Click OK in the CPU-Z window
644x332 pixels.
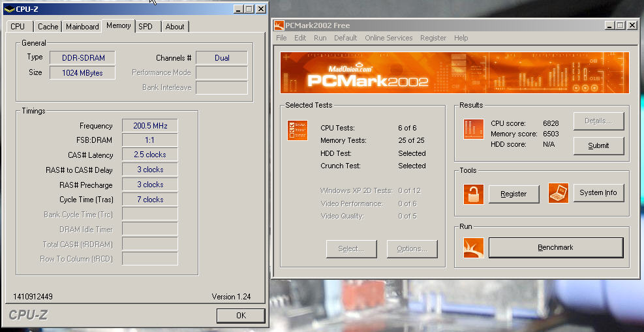pos(241,315)
